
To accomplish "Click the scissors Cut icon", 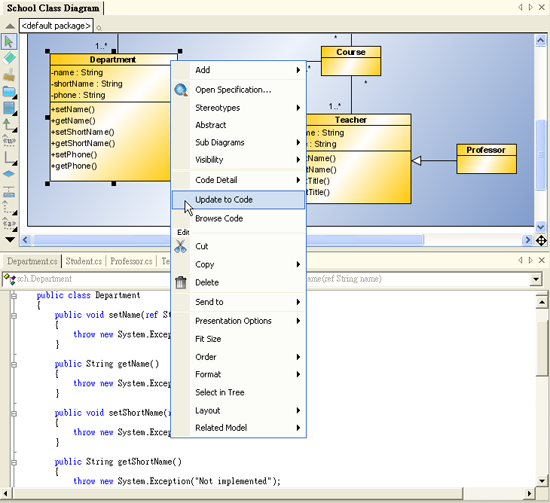I will (180, 246).
